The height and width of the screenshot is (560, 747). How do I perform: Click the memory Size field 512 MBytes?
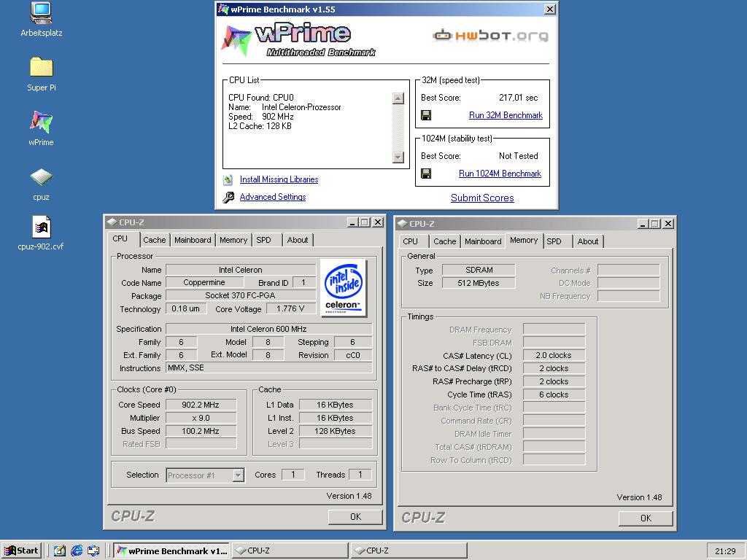[x=479, y=284]
